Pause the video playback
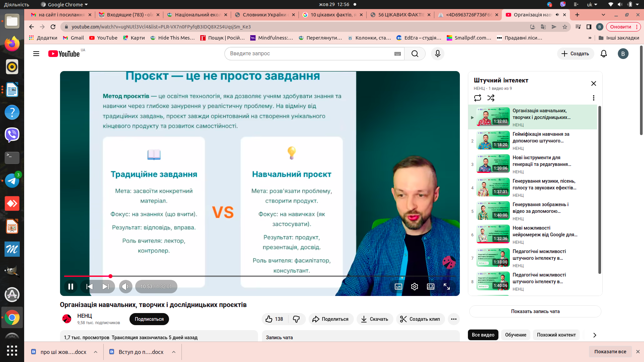This screenshot has width=644, height=362. click(x=71, y=287)
